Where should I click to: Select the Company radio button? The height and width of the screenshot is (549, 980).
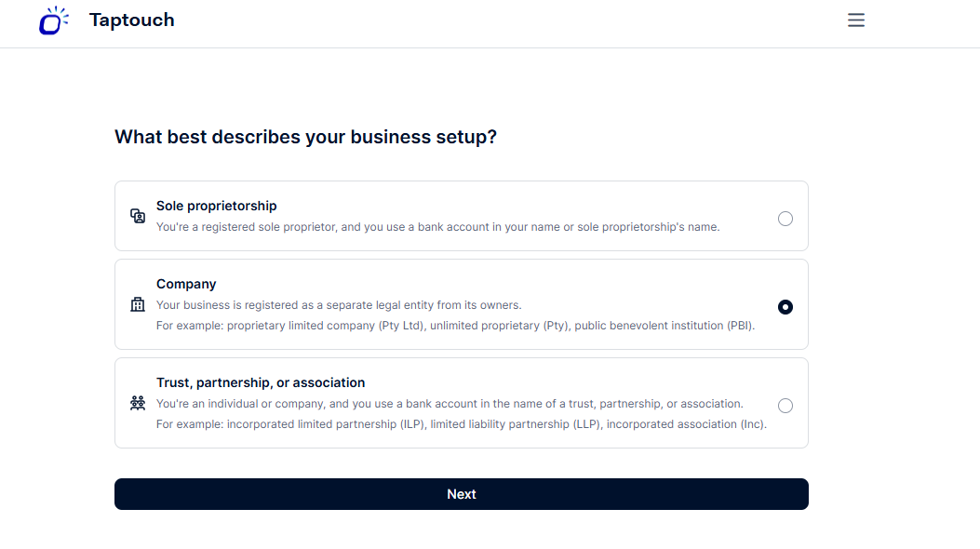(x=785, y=307)
